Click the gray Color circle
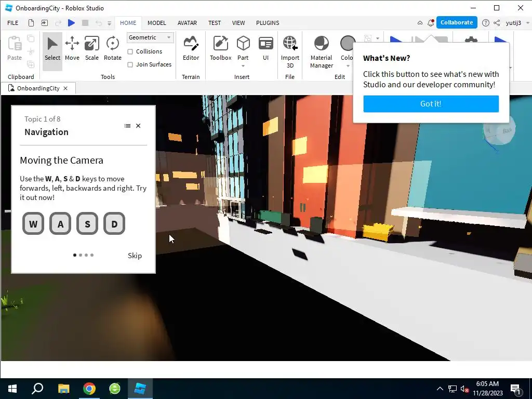This screenshot has width=532, height=399. point(348,44)
